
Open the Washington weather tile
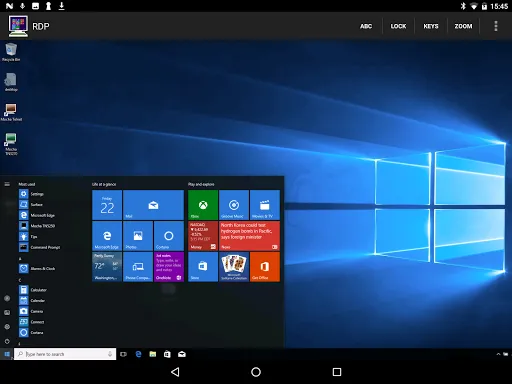[x=107, y=267]
